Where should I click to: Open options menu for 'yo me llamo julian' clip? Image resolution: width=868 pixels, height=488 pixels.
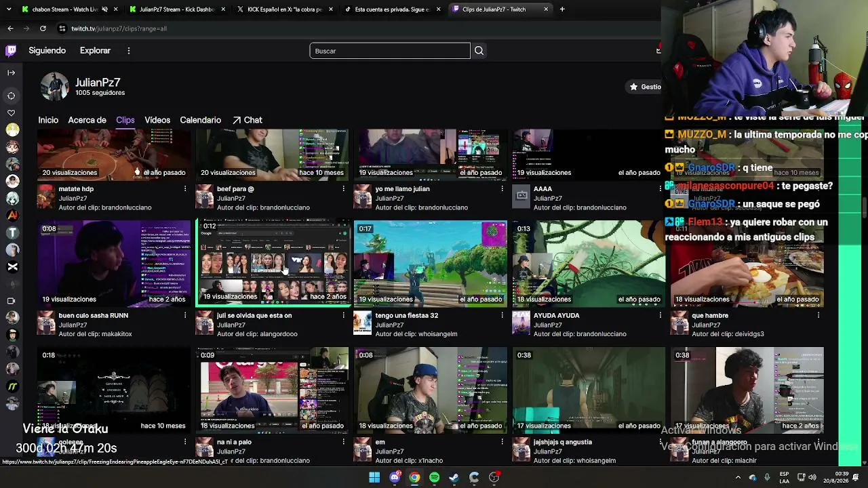[502, 189]
